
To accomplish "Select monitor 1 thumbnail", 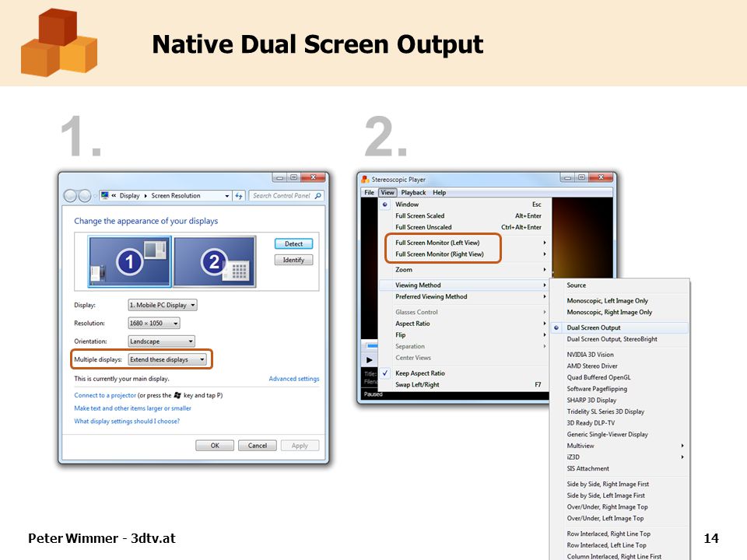I will (x=130, y=261).
